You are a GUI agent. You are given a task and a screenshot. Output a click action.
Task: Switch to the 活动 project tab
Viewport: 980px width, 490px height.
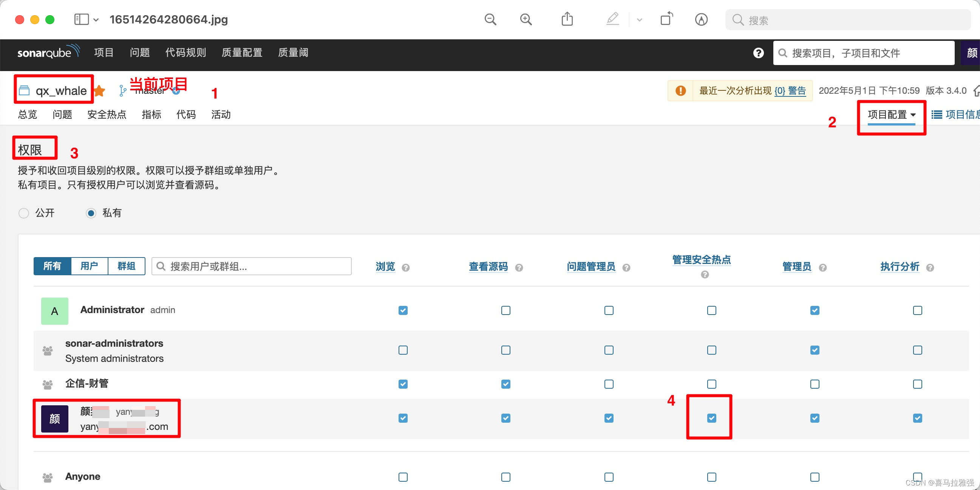click(221, 114)
